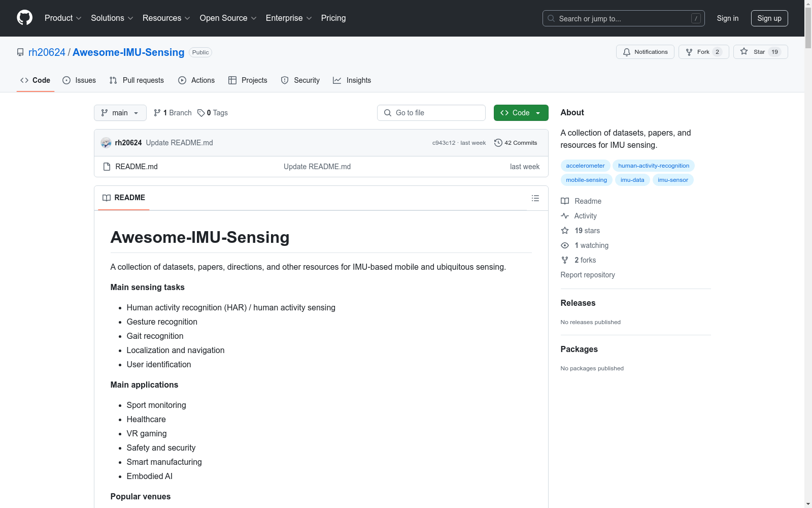The height and width of the screenshot is (508, 812).
Task: Click the tag icon beside 0 Tags
Action: [x=201, y=113]
